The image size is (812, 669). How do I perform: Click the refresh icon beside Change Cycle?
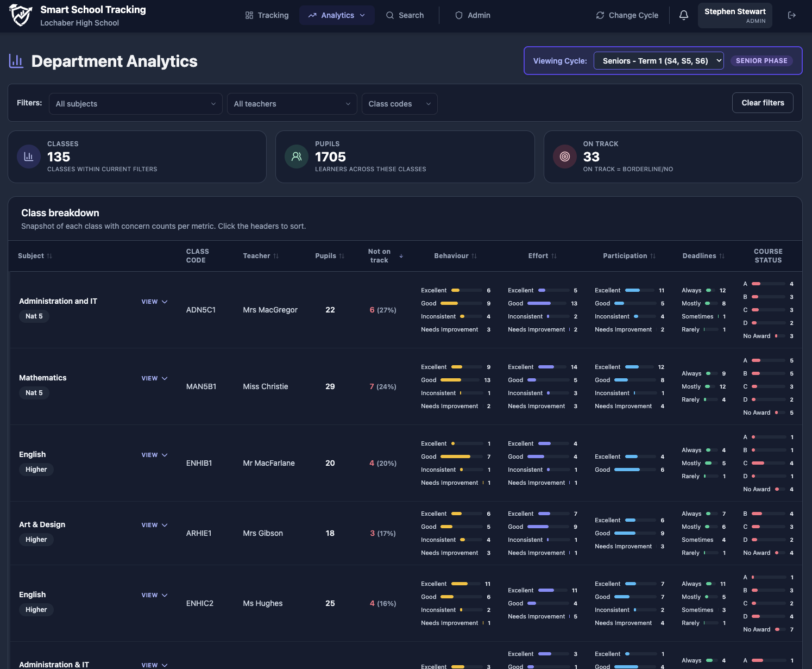pyautogui.click(x=600, y=15)
